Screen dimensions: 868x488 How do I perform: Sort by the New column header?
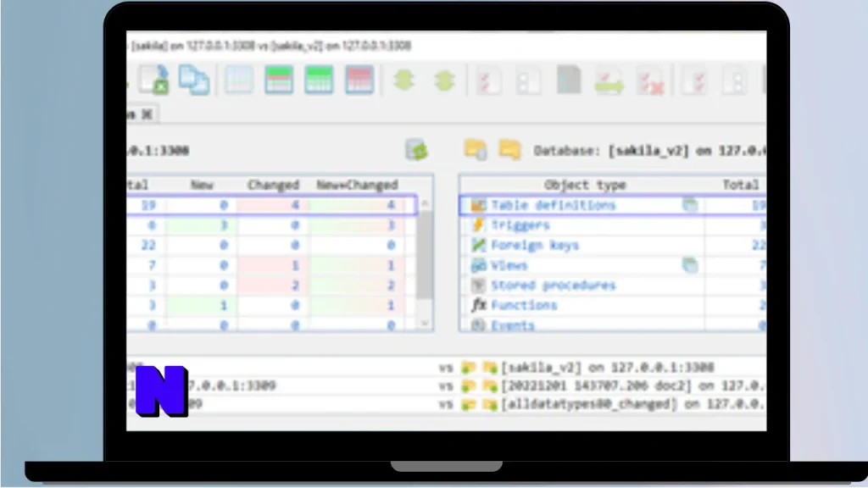pos(202,185)
